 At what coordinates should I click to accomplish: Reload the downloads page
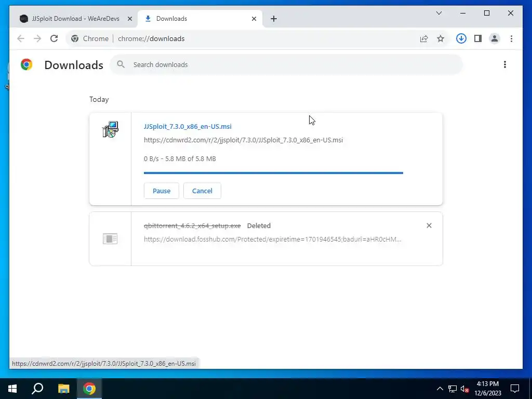pyautogui.click(x=54, y=38)
